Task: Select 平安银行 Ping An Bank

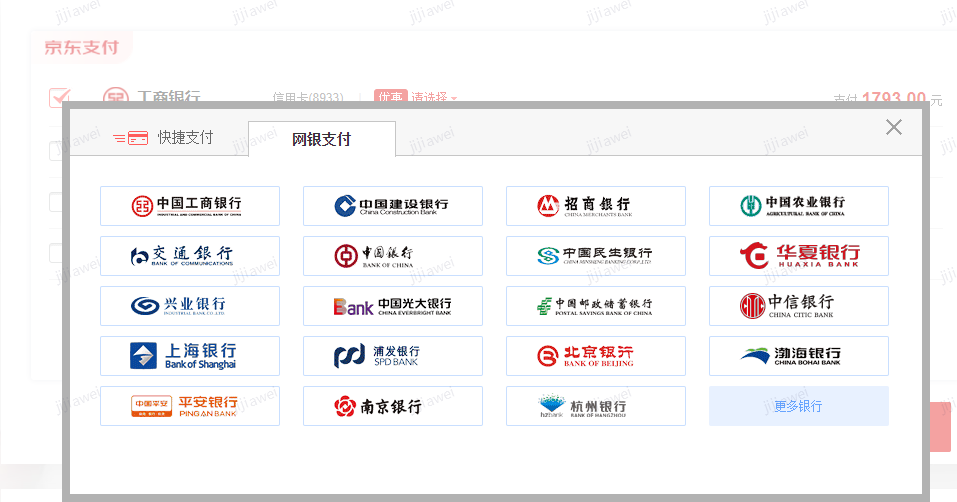Action: pos(190,406)
